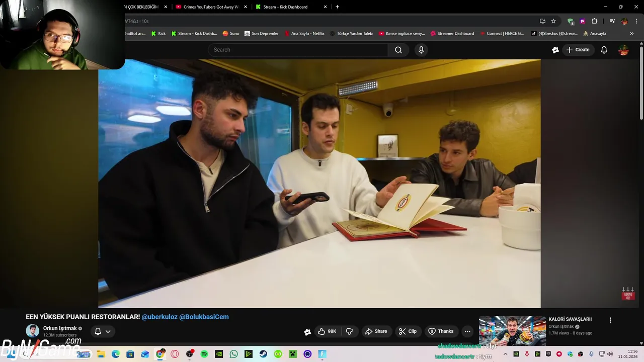Image resolution: width=644 pixels, height=362 pixels.
Task: Open the Kalori Savaşları video thumbnail
Action: click(512, 331)
